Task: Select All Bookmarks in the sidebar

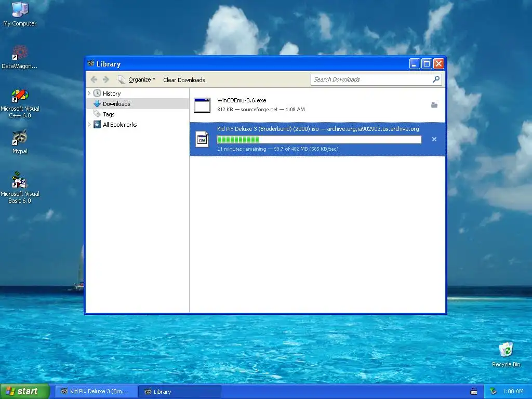Action: click(x=120, y=125)
